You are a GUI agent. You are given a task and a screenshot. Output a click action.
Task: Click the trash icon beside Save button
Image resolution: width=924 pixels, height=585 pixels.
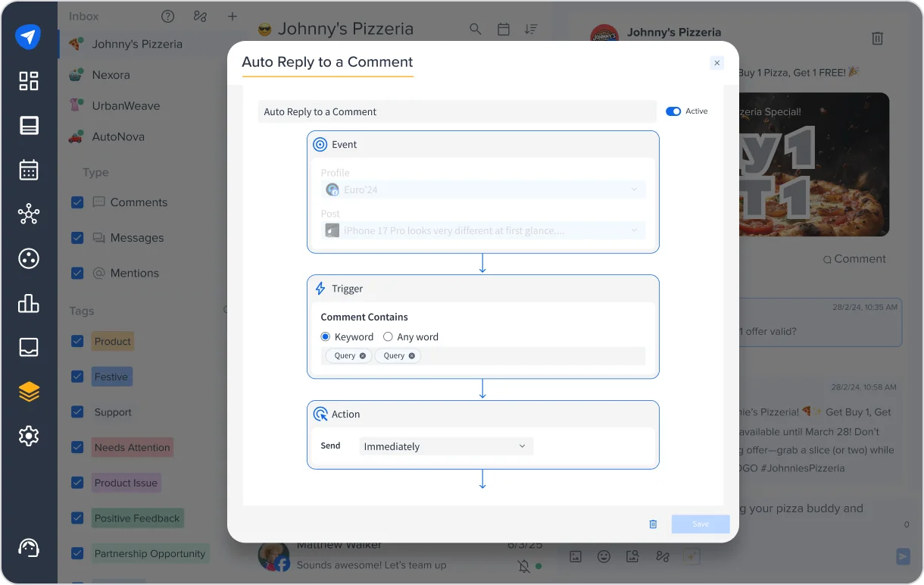pyautogui.click(x=653, y=524)
